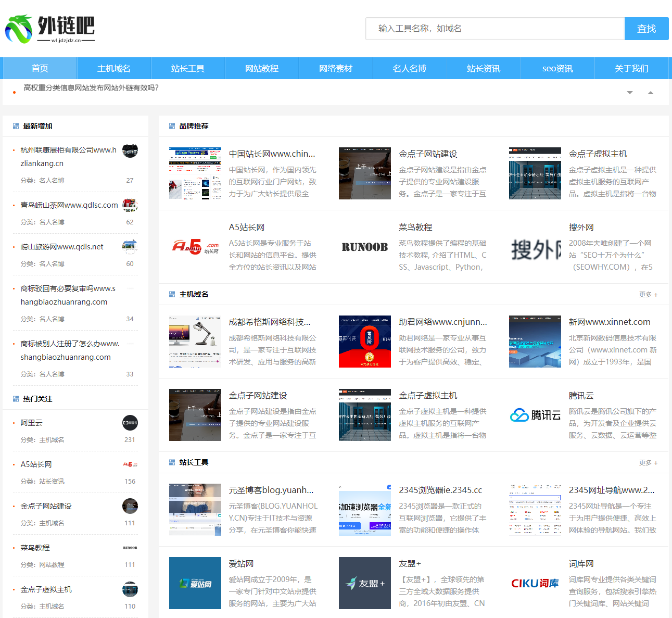Open 站长资讯 navigation tab

point(484,68)
